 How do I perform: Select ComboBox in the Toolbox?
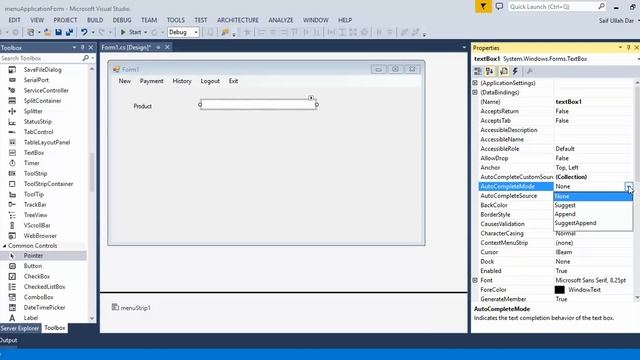coord(38,297)
